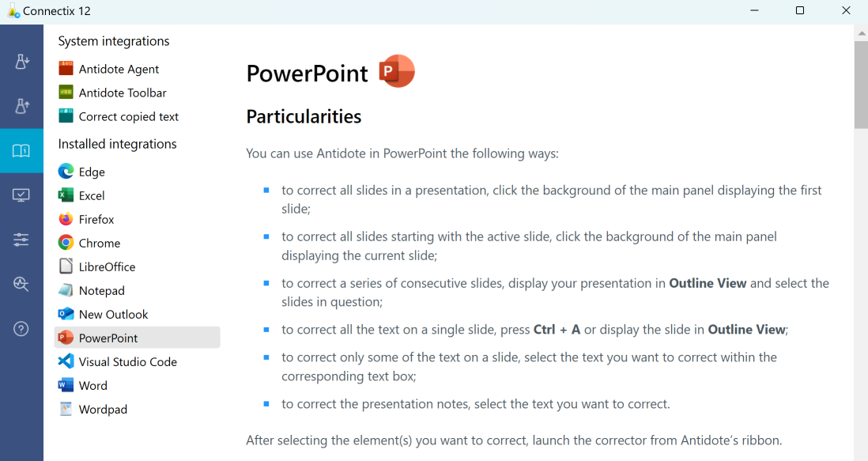
Task: Select Antidote Agent integration
Action: click(119, 69)
